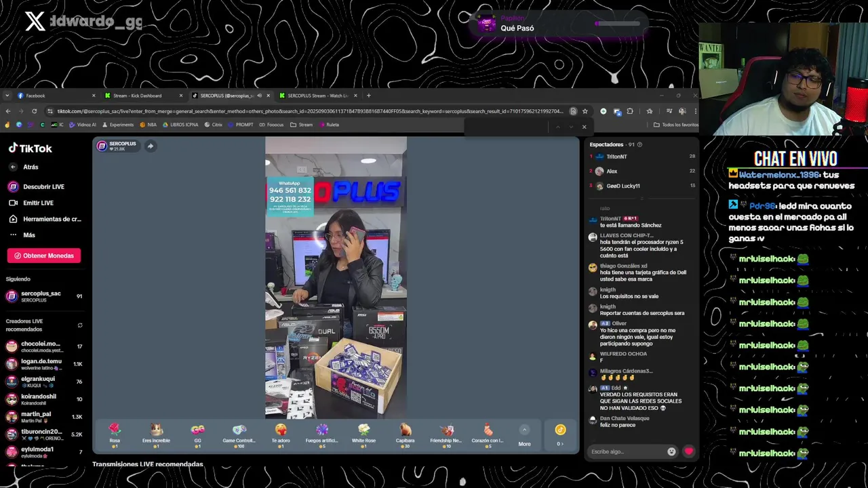Open the Todos los favoritos folder
Image resolution: width=868 pixels, height=488 pixels.
tap(675, 125)
